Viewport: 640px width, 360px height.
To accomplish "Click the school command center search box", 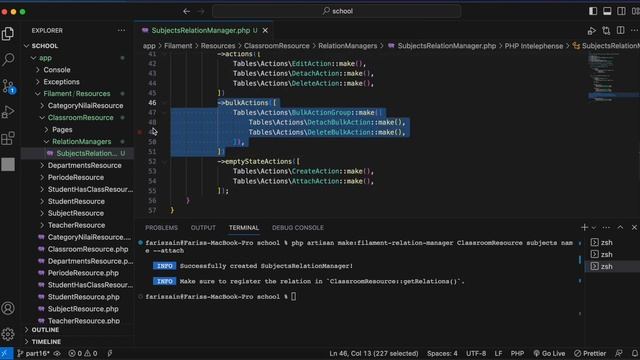I will 337,11.
